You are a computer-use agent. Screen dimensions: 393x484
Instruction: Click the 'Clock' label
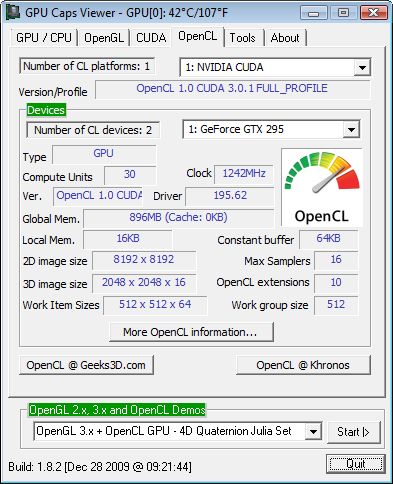(x=199, y=173)
